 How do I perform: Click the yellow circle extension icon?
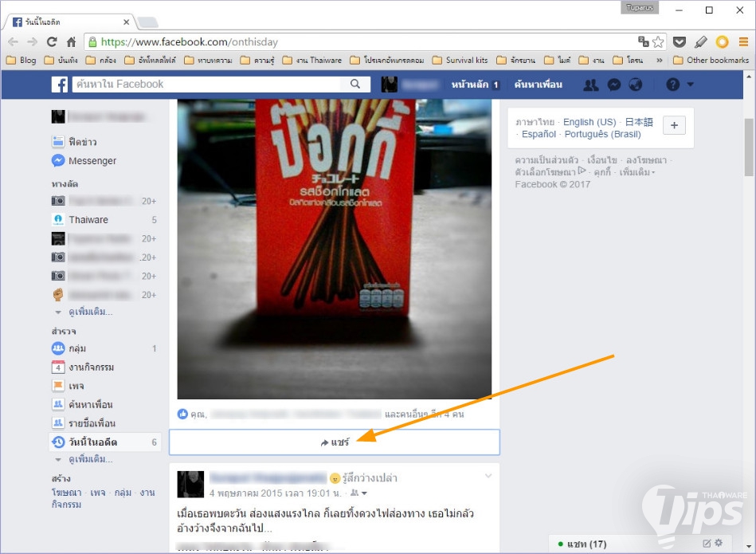[722, 42]
